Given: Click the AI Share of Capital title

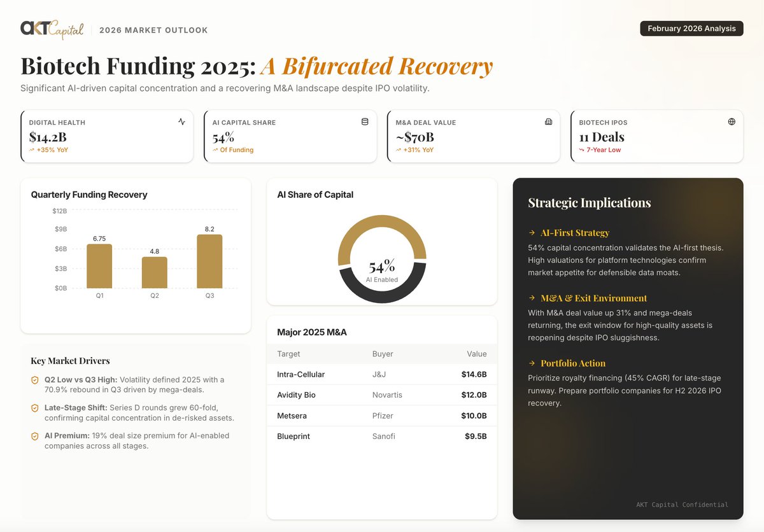Looking at the screenshot, I should pos(315,195).
